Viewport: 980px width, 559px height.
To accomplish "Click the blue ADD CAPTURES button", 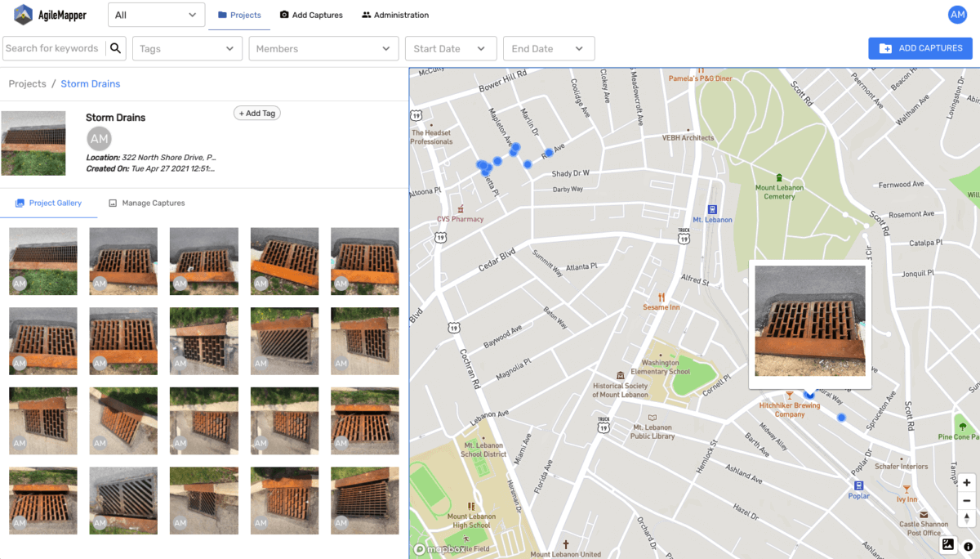I will [x=920, y=48].
